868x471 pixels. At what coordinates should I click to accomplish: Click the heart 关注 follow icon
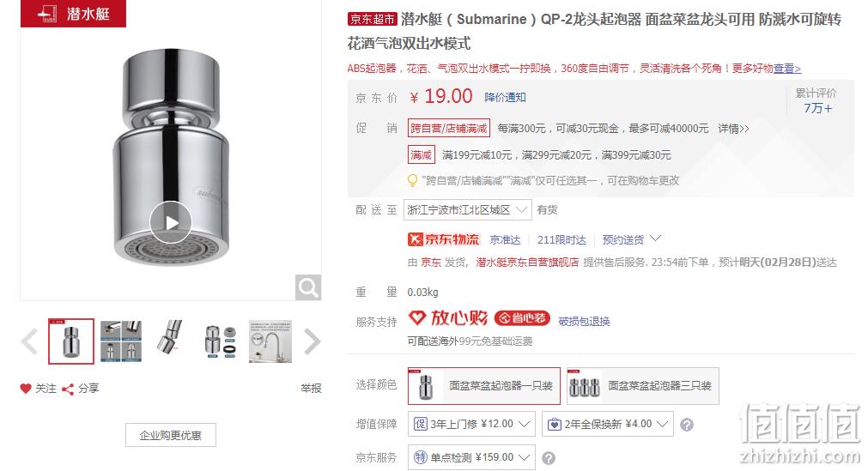click(26, 389)
